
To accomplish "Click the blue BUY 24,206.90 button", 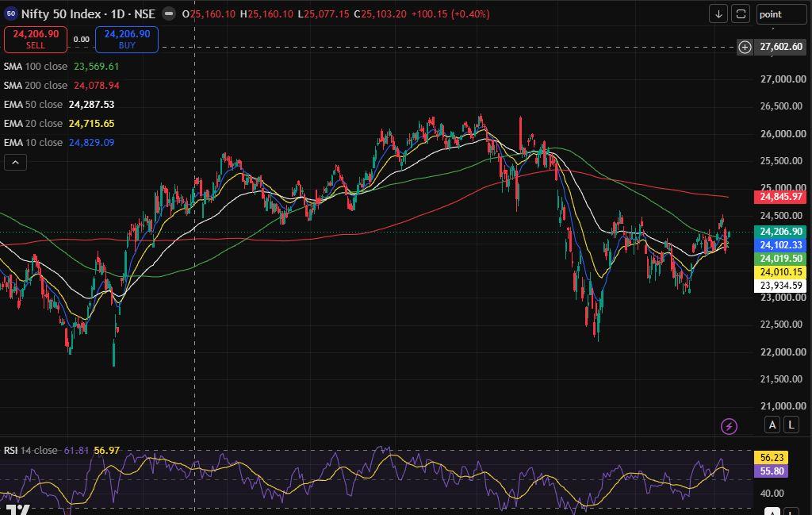I will [x=127, y=40].
